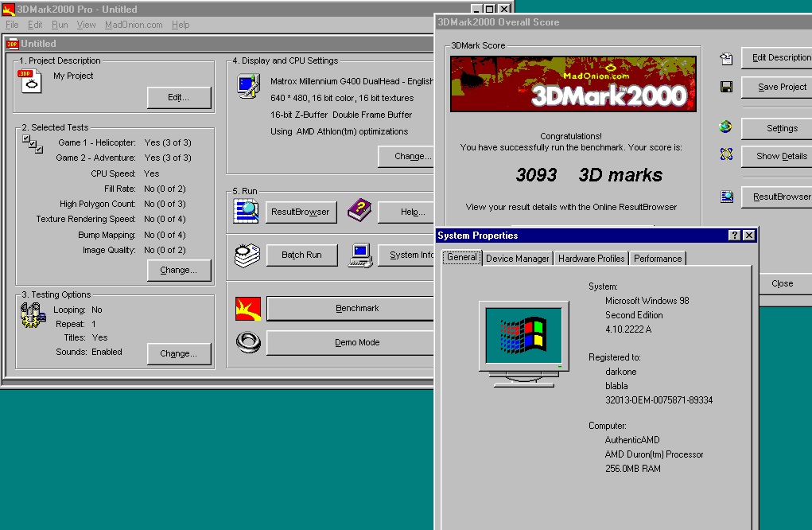The width and height of the screenshot is (812, 530).
Task: Switch to the Performance tab
Action: coord(658,259)
